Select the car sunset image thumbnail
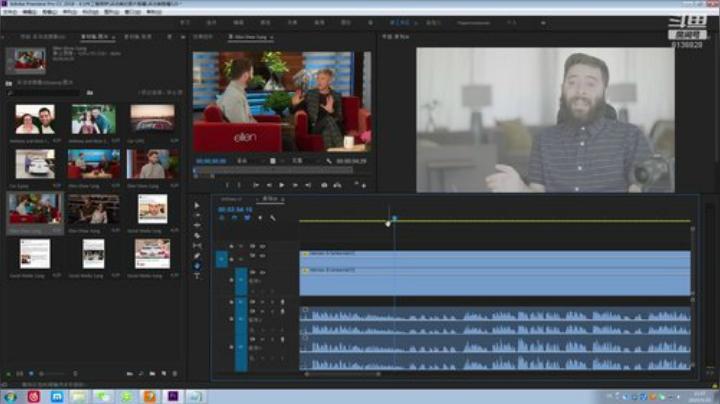Screen dimensions: 720x404 (152, 119)
